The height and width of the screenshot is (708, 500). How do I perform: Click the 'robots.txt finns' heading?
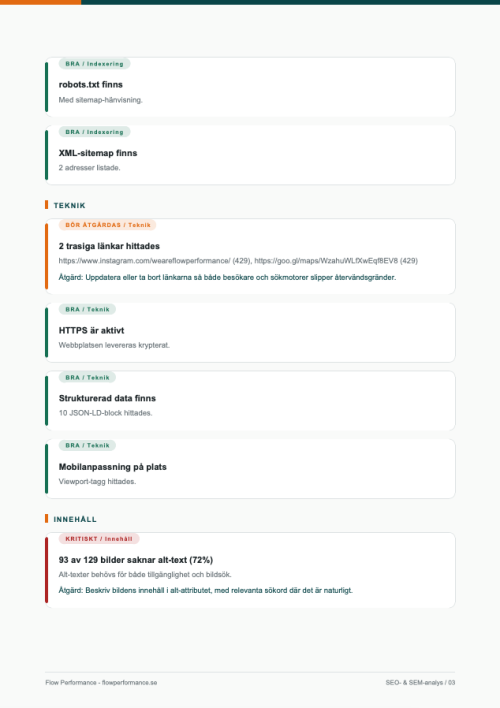point(90,84)
